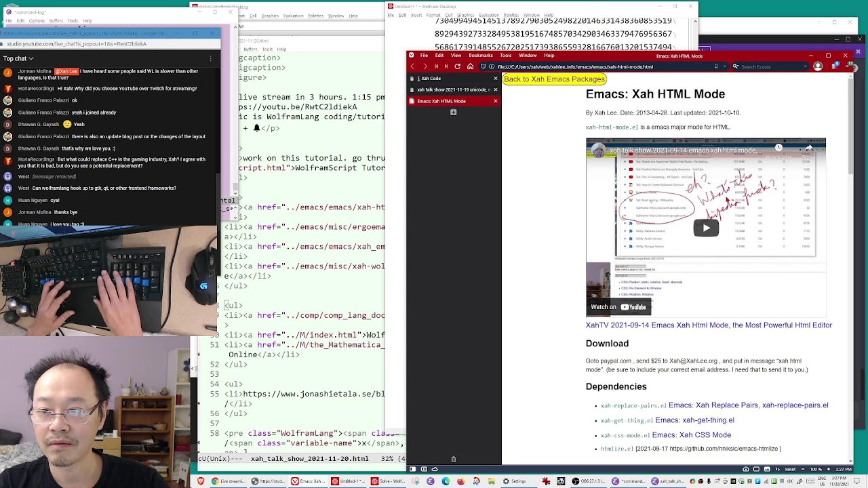Screen dimensions: 868x488
Task: Close the Xah Code tab
Action: 496,79
